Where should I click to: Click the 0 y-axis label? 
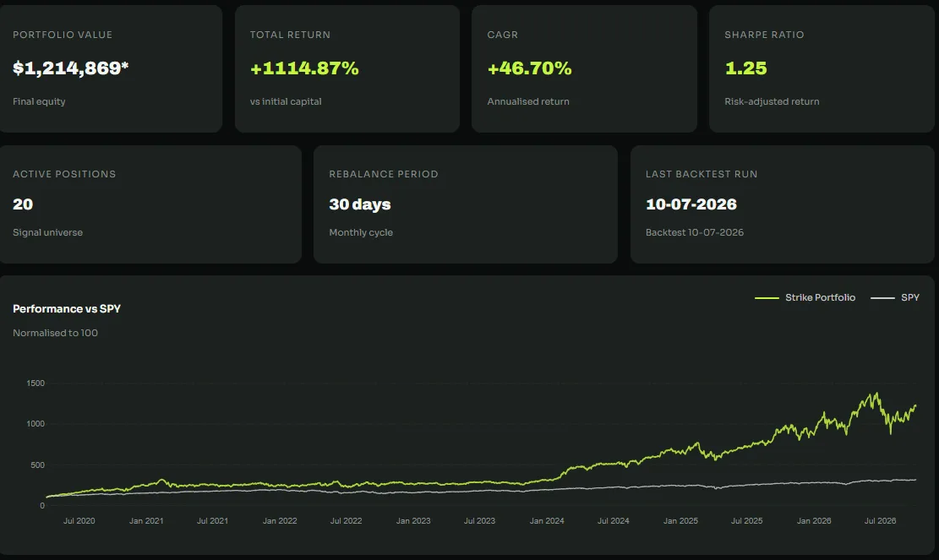point(42,506)
